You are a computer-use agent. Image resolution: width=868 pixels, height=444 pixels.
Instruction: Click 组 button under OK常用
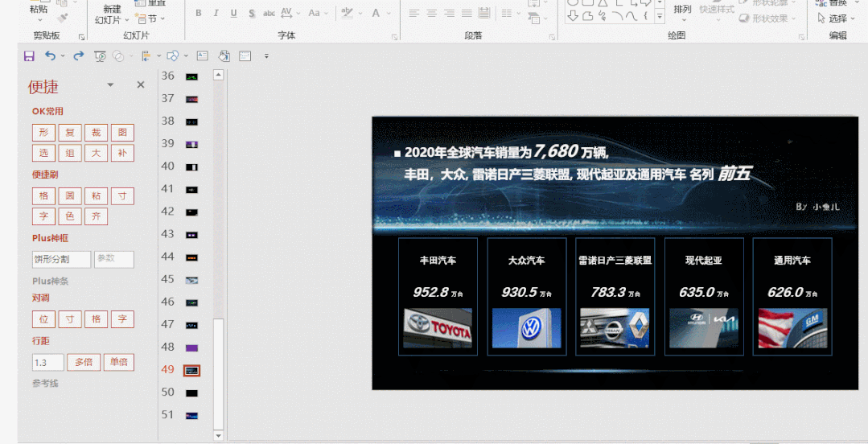tap(70, 153)
